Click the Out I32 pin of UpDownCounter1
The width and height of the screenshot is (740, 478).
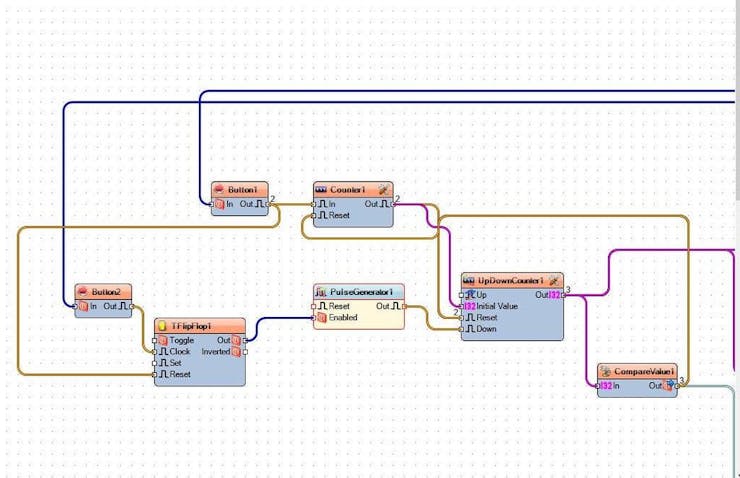tap(563, 295)
